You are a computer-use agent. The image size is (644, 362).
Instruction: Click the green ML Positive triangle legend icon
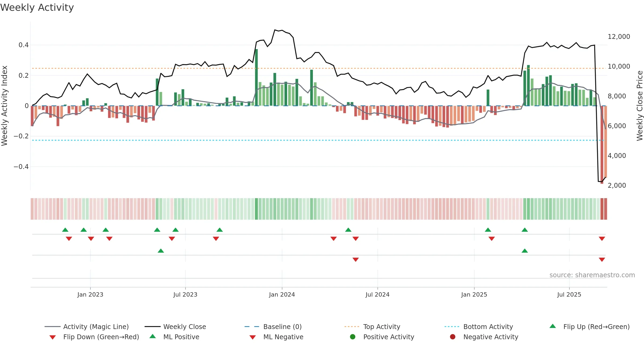(x=153, y=336)
